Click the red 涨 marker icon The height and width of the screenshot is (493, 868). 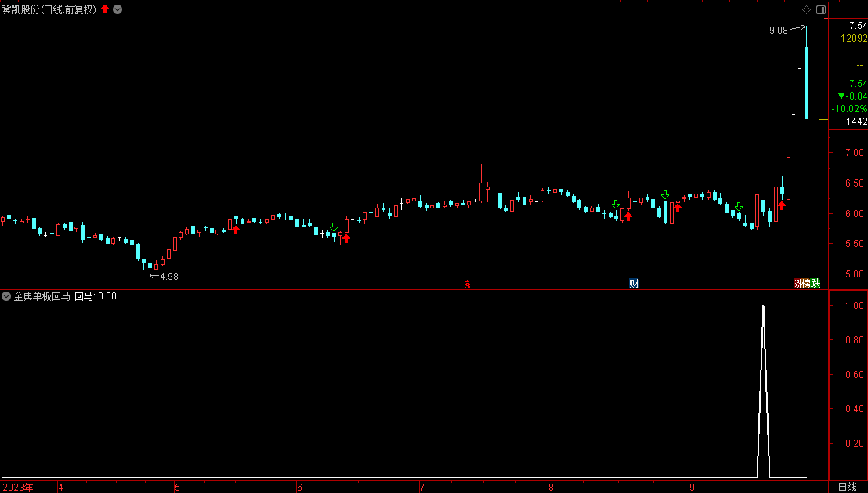point(797,284)
